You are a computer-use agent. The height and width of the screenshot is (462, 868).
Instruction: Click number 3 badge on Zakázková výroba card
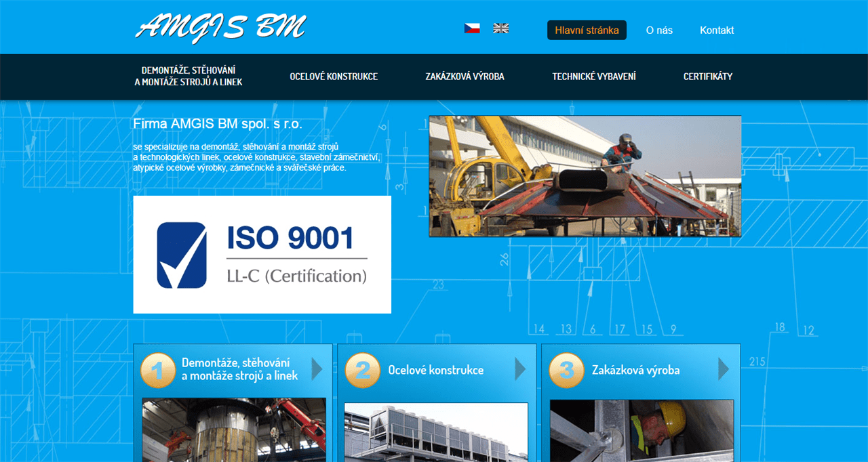566,370
